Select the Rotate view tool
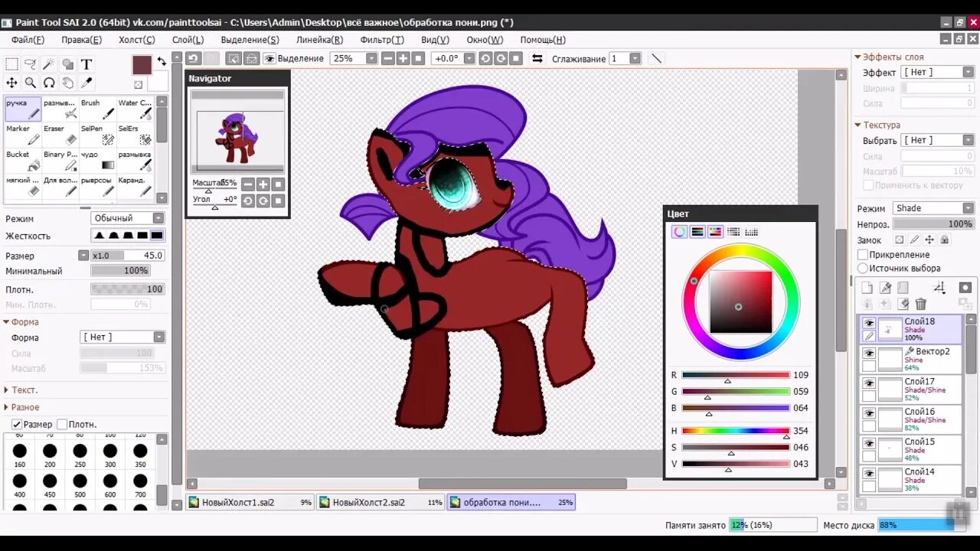980x551 pixels. click(49, 83)
